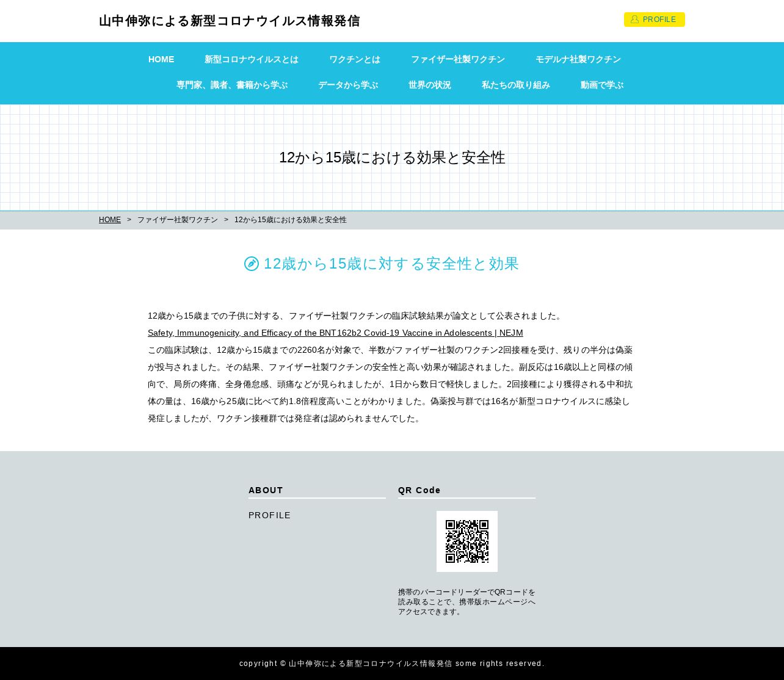Click heading 12歳から15歳に対する安全性と効果
The width and height of the screenshot is (784, 680).
coord(391,264)
